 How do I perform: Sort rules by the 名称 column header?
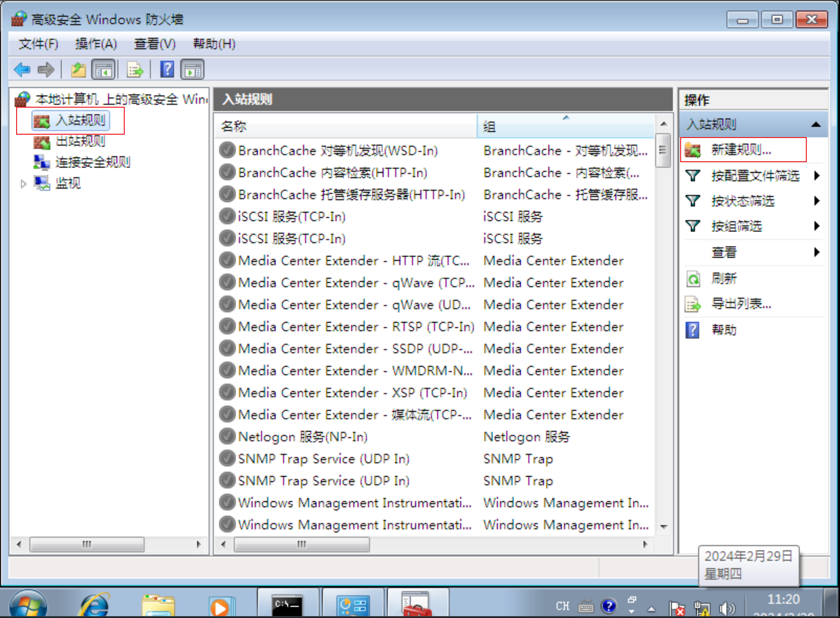pos(345,126)
